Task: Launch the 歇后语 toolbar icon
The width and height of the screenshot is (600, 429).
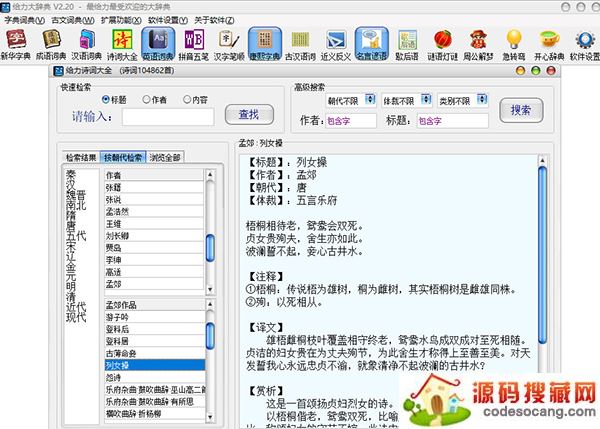Action: (407, 45)
